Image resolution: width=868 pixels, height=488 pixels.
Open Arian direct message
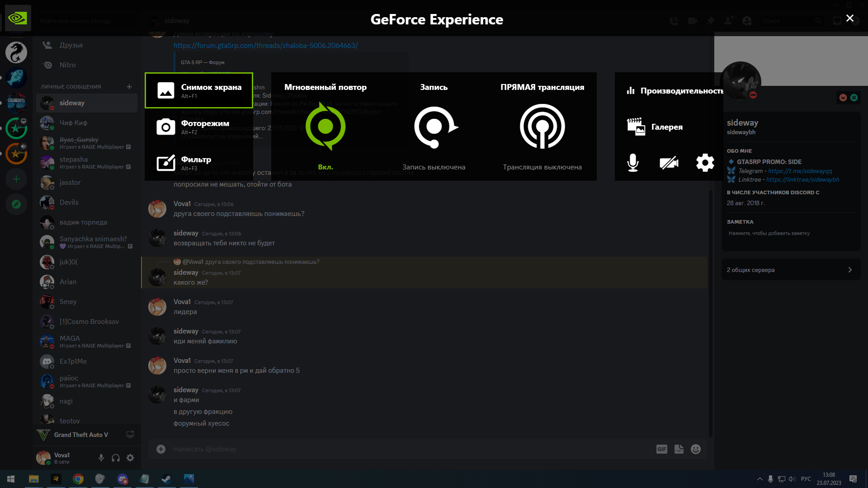click(87, 282)
